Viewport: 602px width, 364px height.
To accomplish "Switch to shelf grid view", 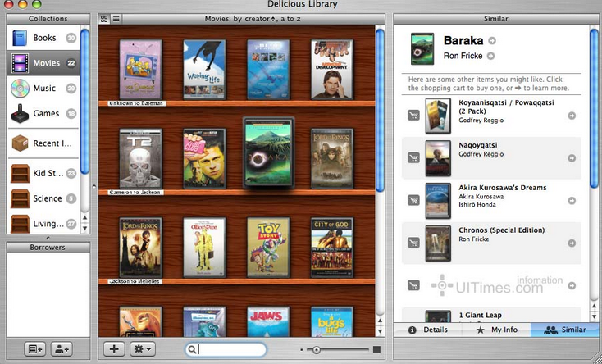I will [104, 19].
